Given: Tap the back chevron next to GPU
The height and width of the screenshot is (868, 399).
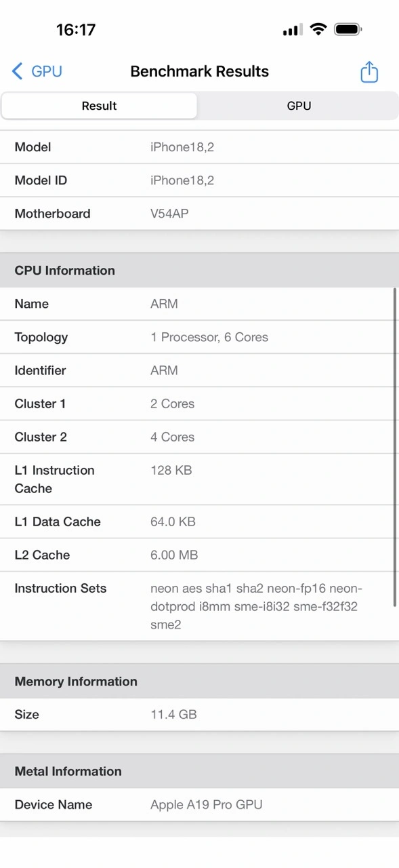Looking at the screenshot, I should [x=16, y=71].
